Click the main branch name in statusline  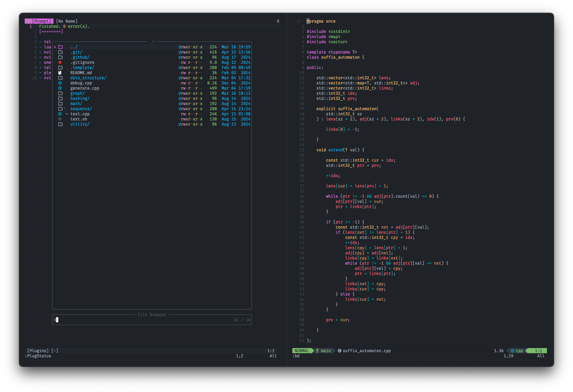click(326, 351)
